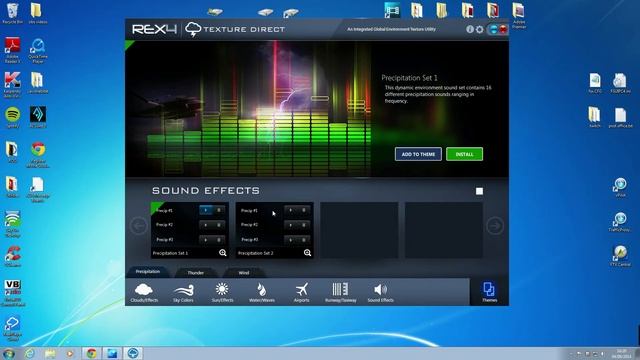
Task: Go to Clouds/Effects section
Action: click(144, 293)
